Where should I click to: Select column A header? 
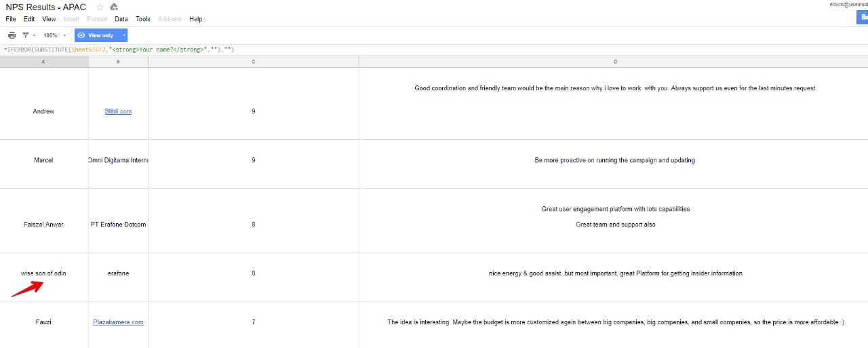click(43, 62)
